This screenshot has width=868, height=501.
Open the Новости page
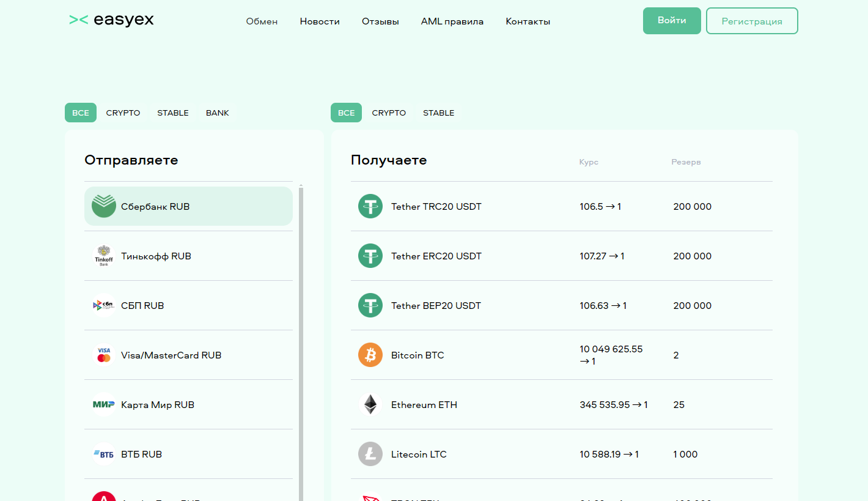(x=320, y=21)
